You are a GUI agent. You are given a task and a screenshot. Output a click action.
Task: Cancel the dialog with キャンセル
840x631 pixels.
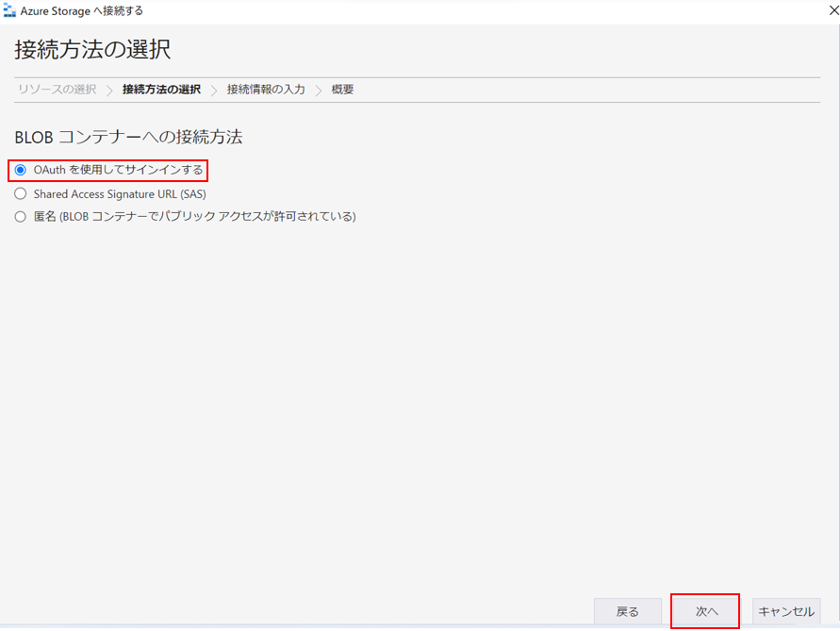(x=786, y=611)
